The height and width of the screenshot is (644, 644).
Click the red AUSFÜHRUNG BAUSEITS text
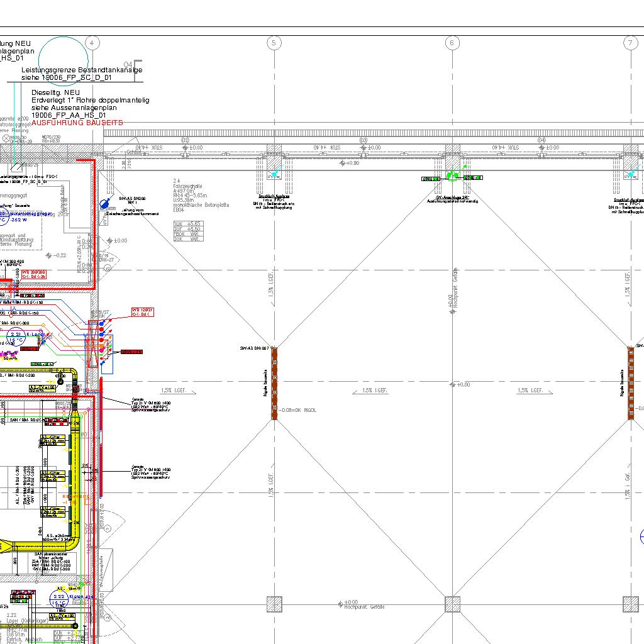click(x=77, y=123)
